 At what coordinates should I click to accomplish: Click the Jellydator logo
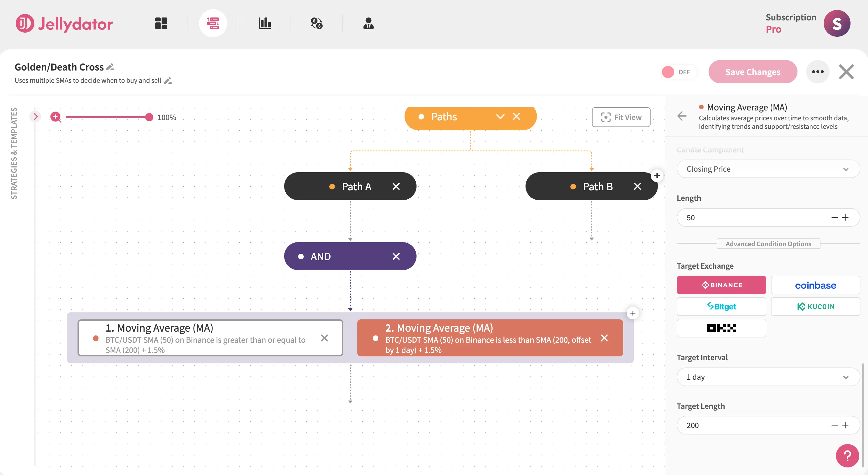(64, 24)
